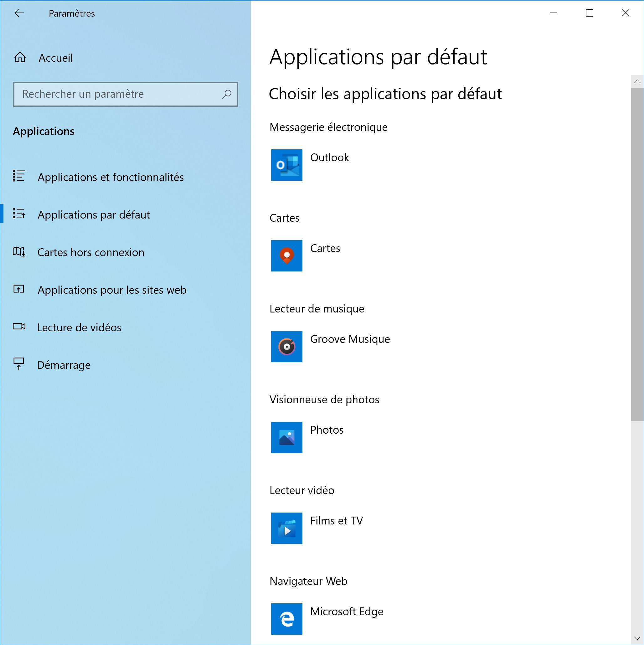This screenshot has height=645, width=644.
Task: Go to Accueil settings home
Action: click(126, 58)
